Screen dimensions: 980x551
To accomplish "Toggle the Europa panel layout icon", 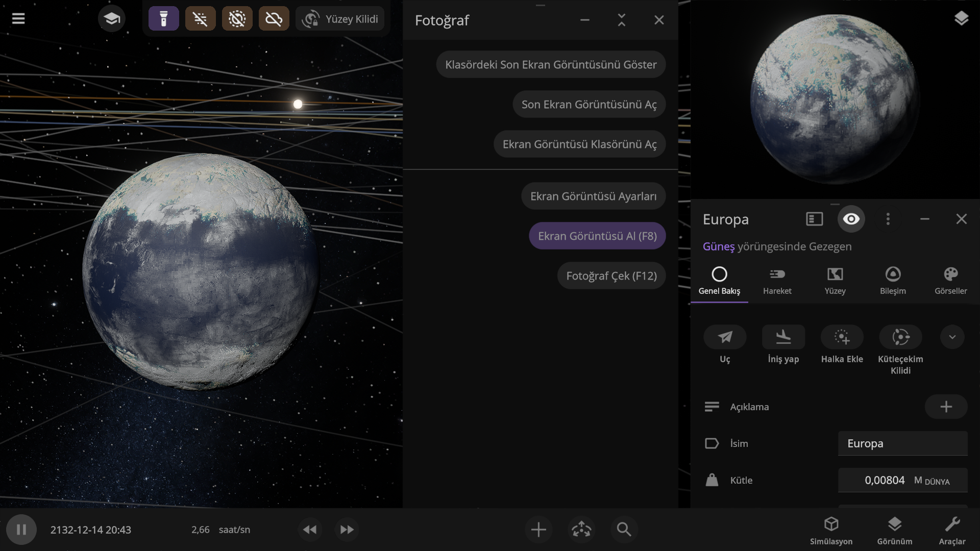I will pyautogui.click(x=815, y=219).
